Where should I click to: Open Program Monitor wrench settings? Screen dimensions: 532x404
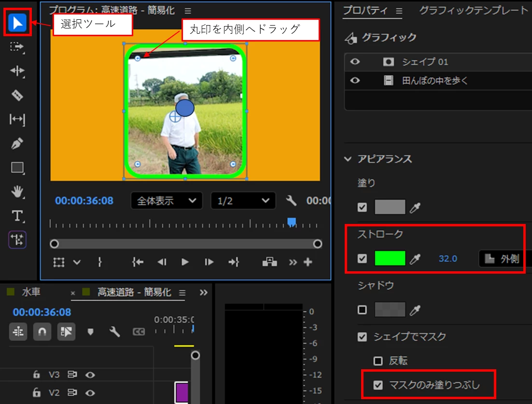pos(291,200)
